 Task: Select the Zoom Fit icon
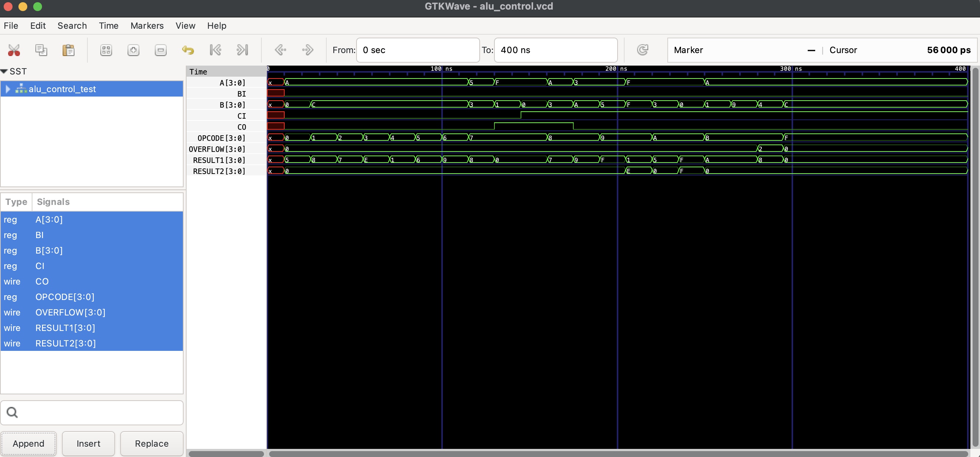[x=106, y=50]
